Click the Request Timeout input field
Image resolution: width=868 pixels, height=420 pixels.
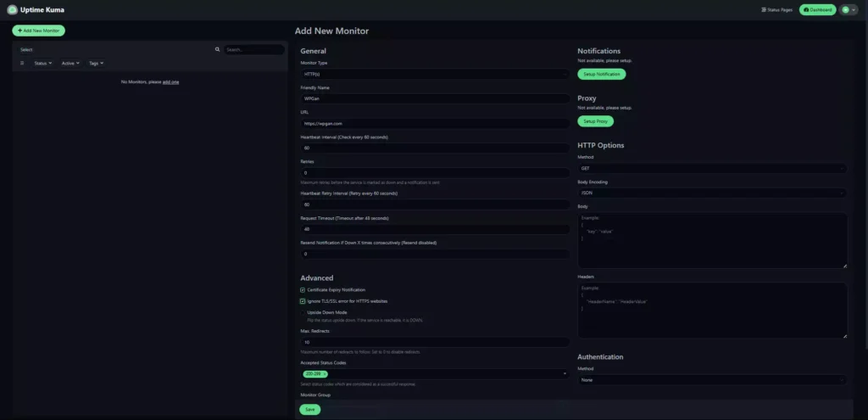pos(435,229)
